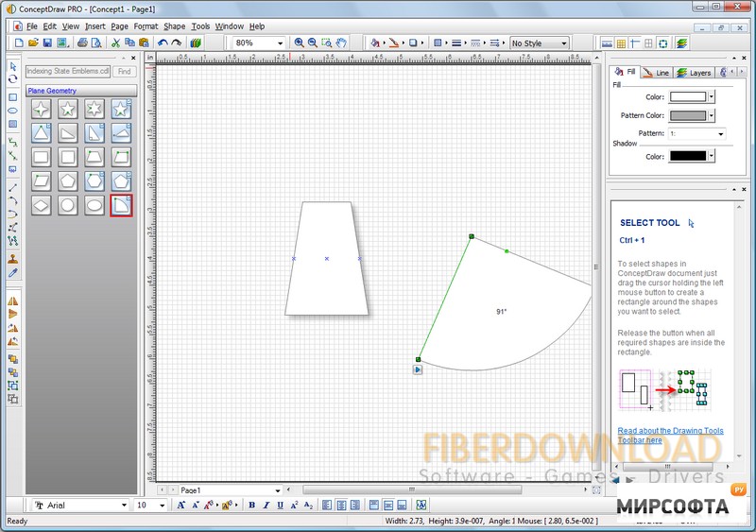Click the Print icon
The height and width of the screenshot is (532, 756).
click(x=82, y=43)
